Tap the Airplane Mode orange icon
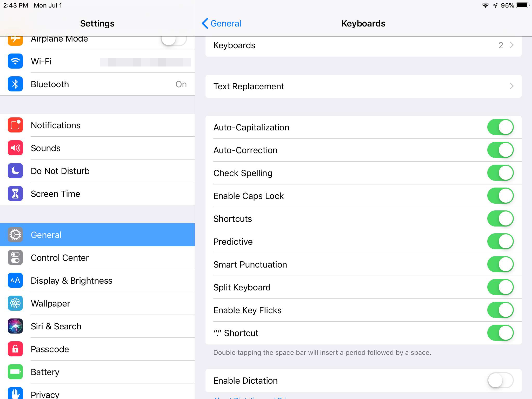532x399 pixels. point(15,41)
